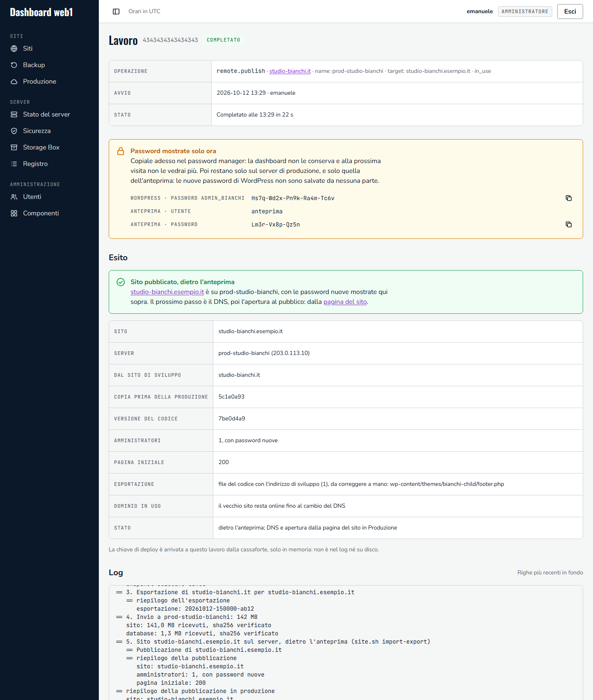Log out with the Esci button
The width and height of the screenshot is (593, 700).
[570, 12]
